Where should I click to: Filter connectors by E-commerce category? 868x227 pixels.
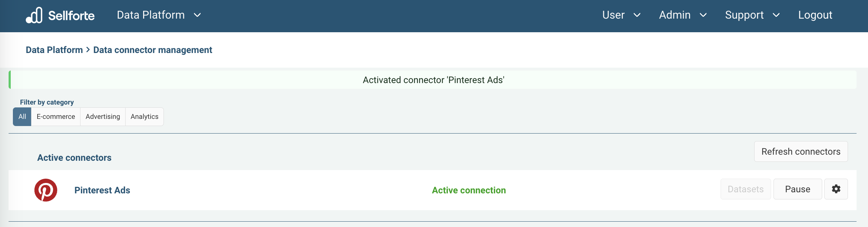click(x=56, y=117)
